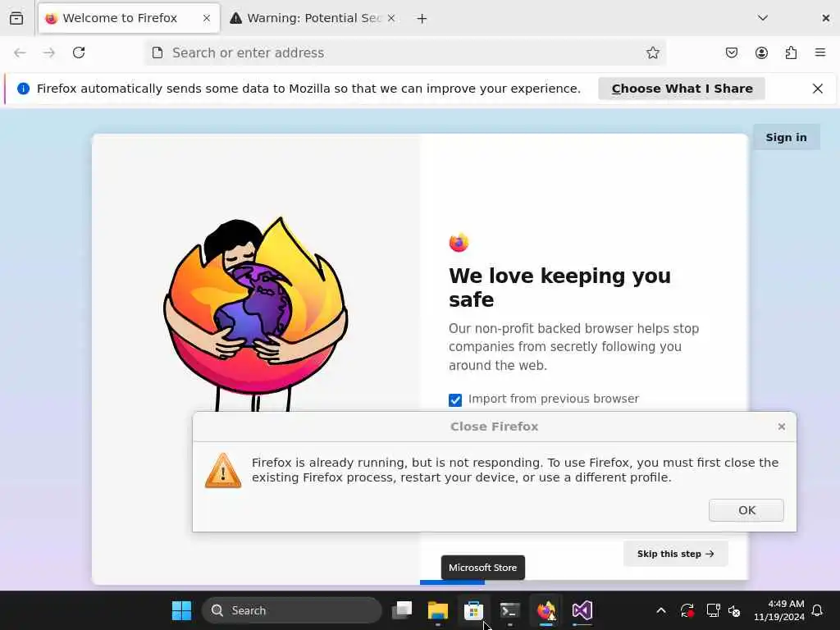Click Skip this step link
Screen dimensions: 840x630
coord(676,554)
